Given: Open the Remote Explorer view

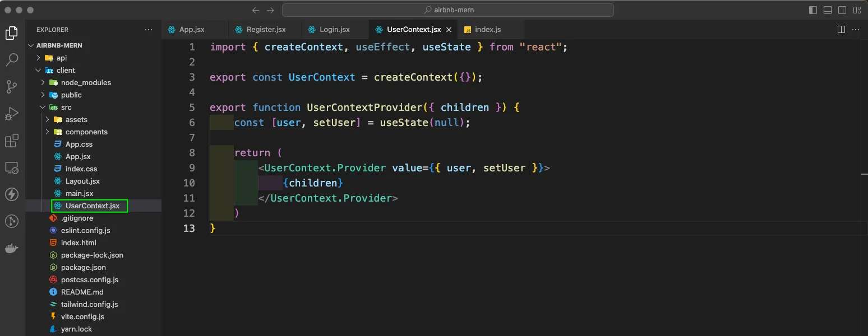Looking at the screenshot, I should [x=11, y=167].
